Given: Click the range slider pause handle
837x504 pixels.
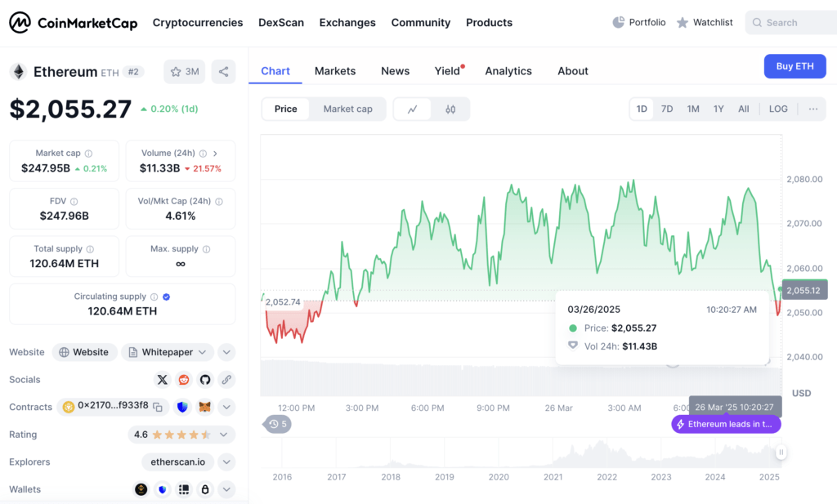Looking at the screenshot, I should pyautogui.click(x=781, y=453).
